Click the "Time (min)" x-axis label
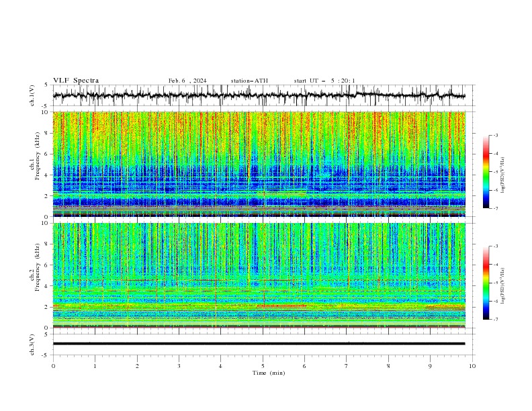The width and height of the screenshot is (532, 411). (269, 373)
